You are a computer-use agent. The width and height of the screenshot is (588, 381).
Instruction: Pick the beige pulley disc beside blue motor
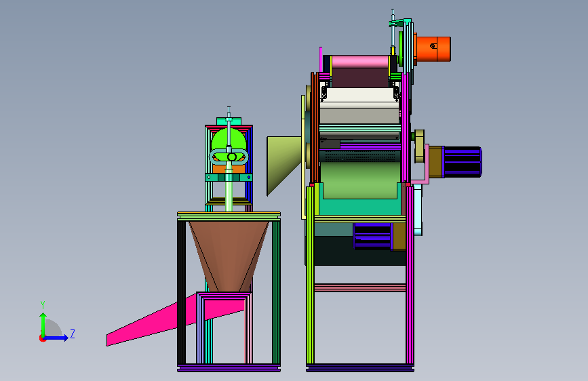click(x=419, y=146)
